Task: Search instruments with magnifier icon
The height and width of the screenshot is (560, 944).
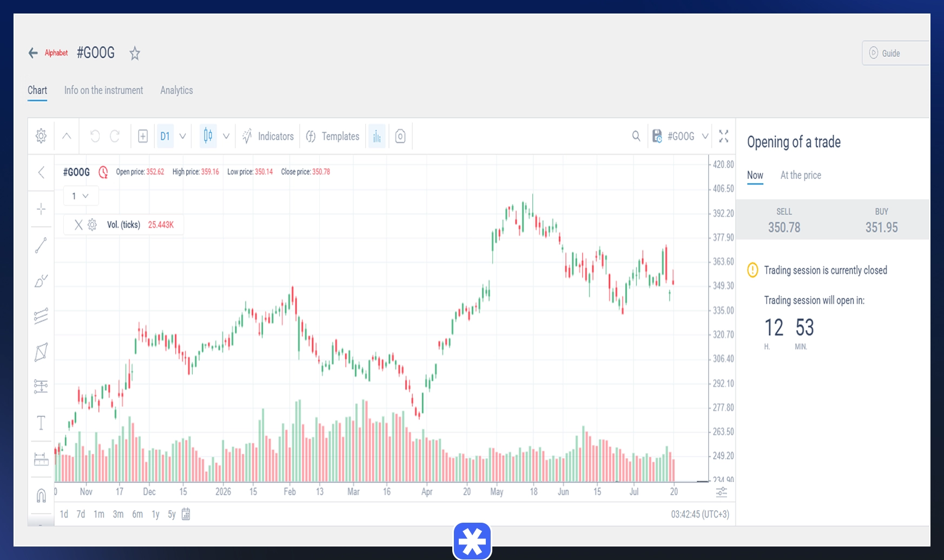Action: pos(636,136)
